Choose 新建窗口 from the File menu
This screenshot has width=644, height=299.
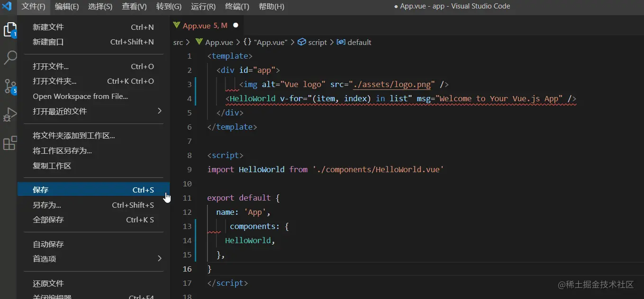[93, 42]
